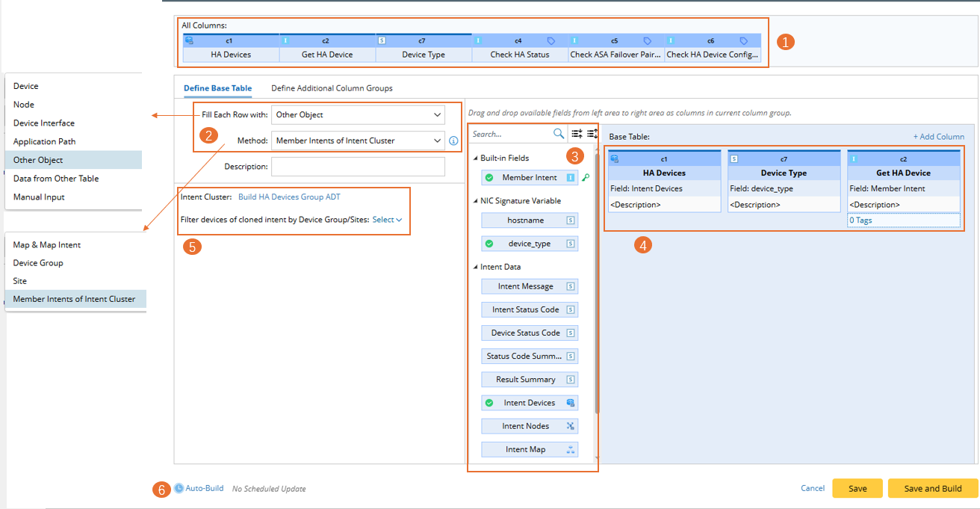Screen dimensions: 980x509
Task: Click the info icon next to Method dropdown
Action: click(453, 141)
